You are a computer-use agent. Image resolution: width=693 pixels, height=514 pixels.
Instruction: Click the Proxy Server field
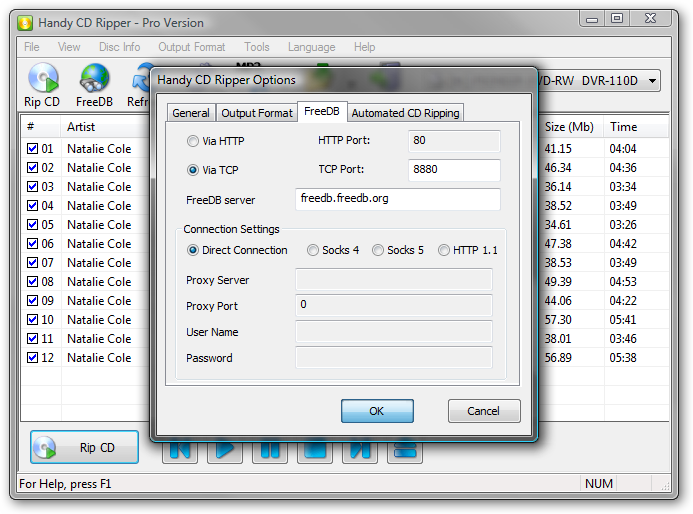(x=394, y=279)
